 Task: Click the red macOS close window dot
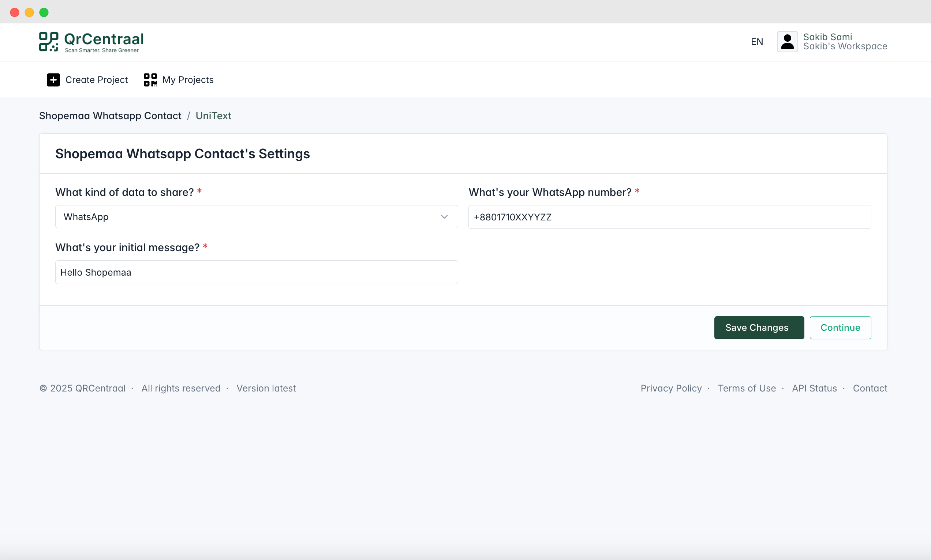pyautogui.click(x=15, y=12)
